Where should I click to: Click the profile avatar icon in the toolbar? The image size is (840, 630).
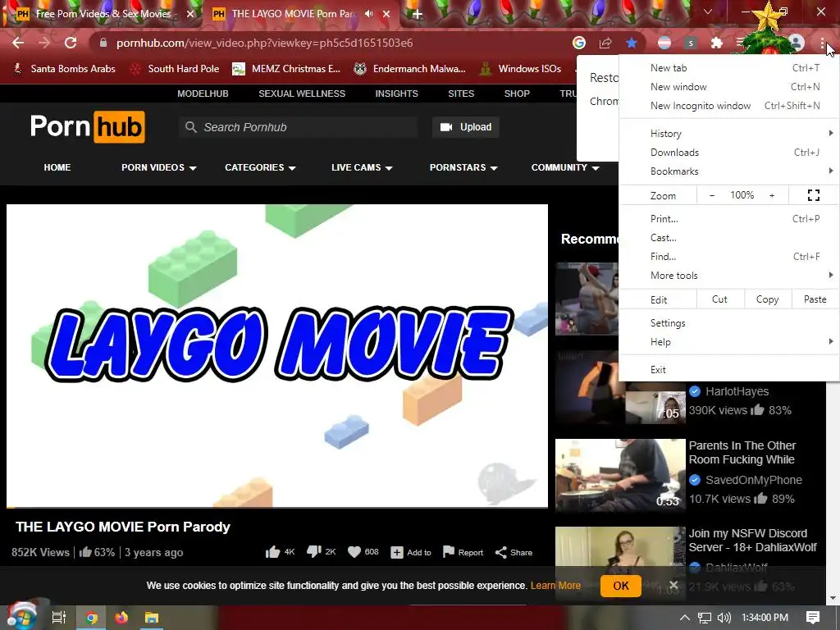point(796,43)
